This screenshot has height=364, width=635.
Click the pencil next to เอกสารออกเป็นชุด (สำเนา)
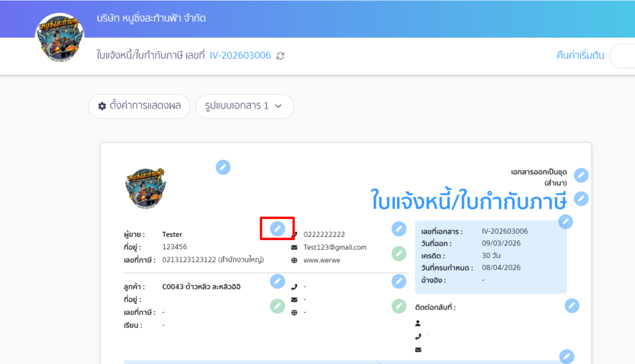(580, 175)
